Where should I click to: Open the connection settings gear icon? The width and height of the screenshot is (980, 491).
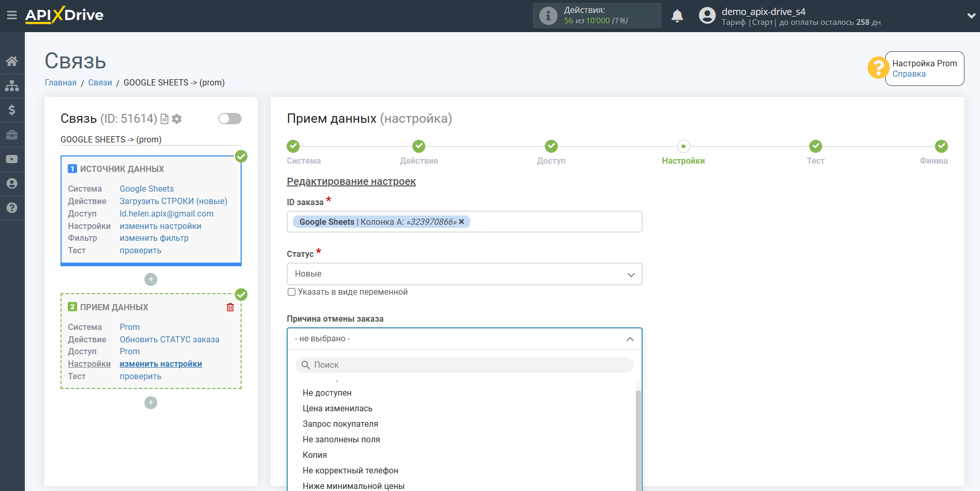(x=177, y=119)
